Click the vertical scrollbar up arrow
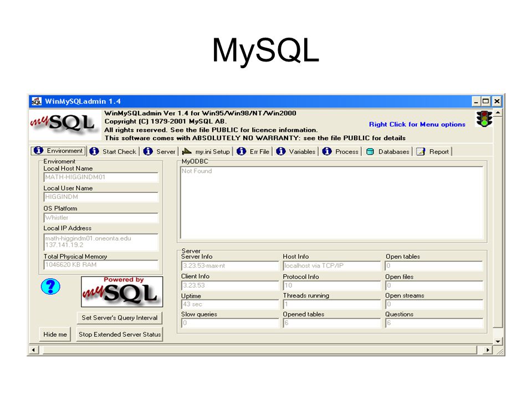 click(498, 112)
